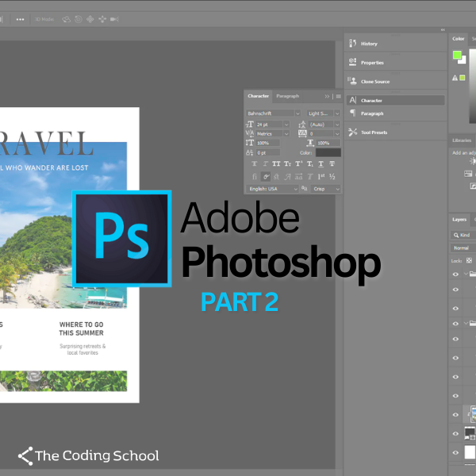Click the three-dot more options icon
The image size is (476, 476).
click(21, 19)
